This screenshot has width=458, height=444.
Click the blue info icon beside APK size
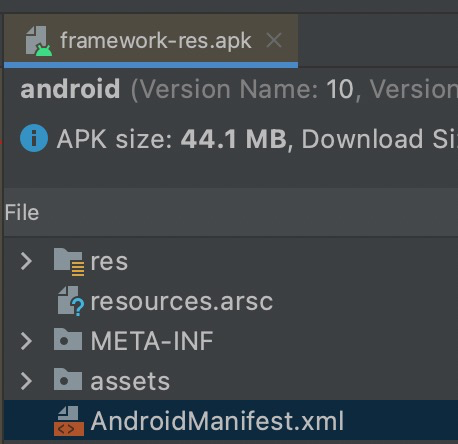(34, 138)
